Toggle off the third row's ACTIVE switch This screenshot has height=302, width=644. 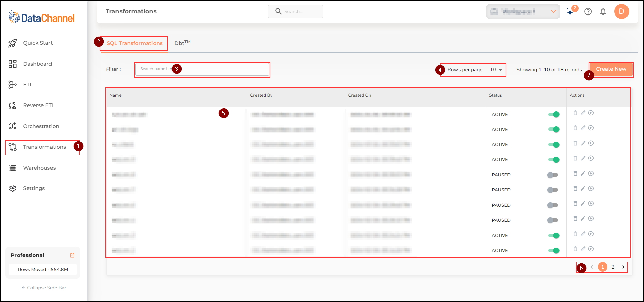click(554, 145)
